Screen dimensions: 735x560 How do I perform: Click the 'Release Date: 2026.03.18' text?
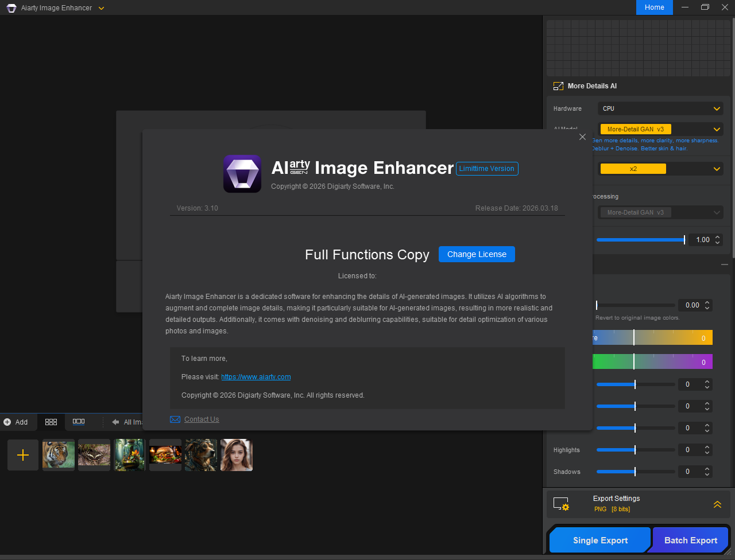tap(517, 208)
